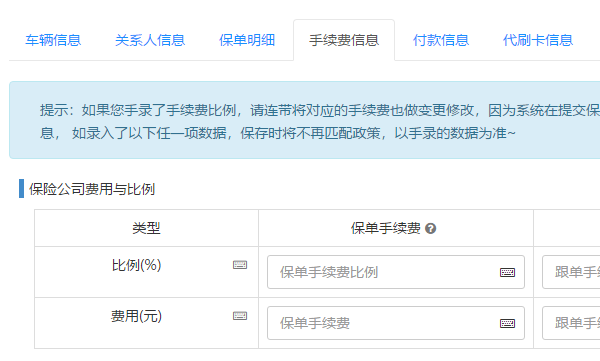Click keyboard icon inside 保单手续费 amount field
This screenshot has height=361, width=600.
507,323
